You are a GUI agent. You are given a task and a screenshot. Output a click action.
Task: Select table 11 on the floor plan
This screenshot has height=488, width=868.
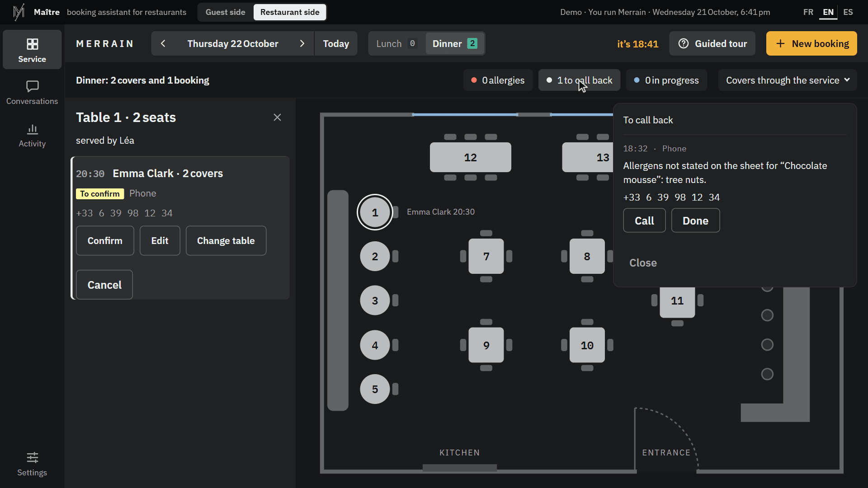(x=677, y=302)
